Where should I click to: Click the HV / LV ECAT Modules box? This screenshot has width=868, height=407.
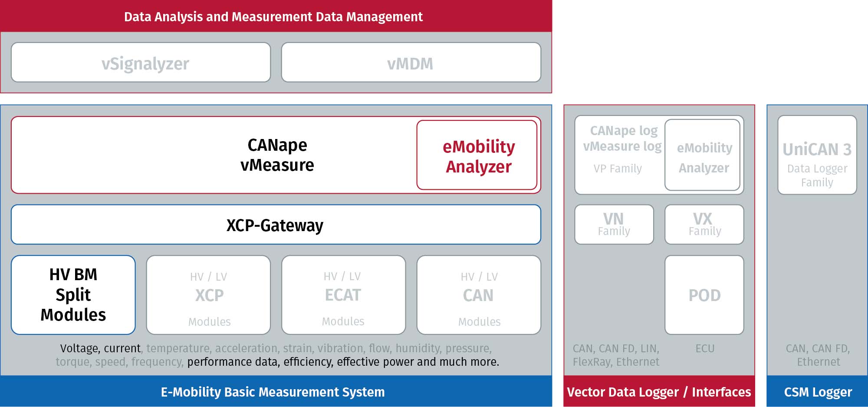pos(343,295)
